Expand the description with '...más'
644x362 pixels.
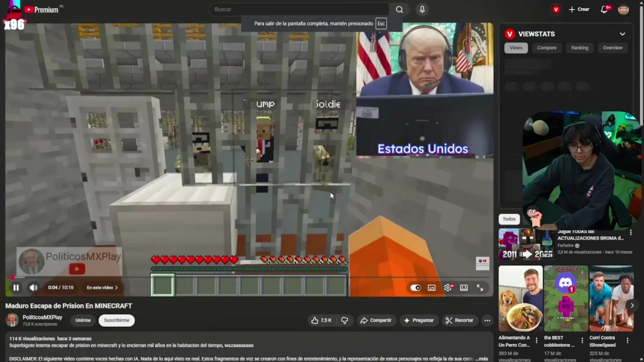point(482,358)
